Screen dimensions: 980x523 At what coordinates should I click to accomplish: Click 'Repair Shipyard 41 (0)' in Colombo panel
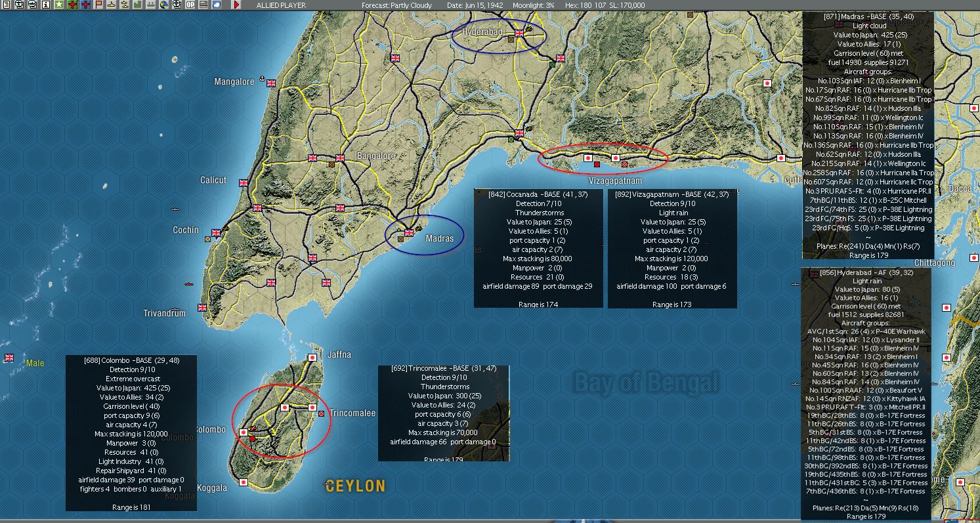coord(131,471)
